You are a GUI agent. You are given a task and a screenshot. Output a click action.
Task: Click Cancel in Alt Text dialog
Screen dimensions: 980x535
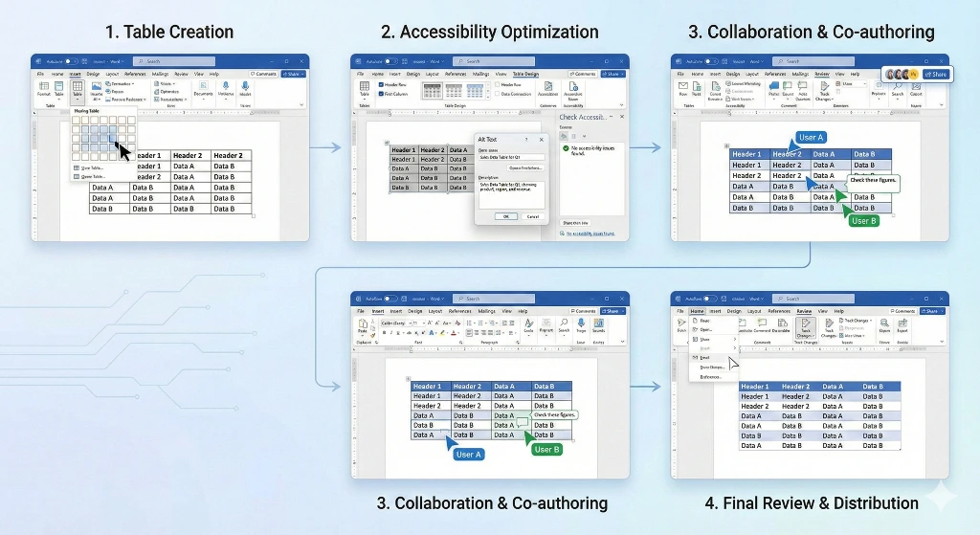click(532, 216)
